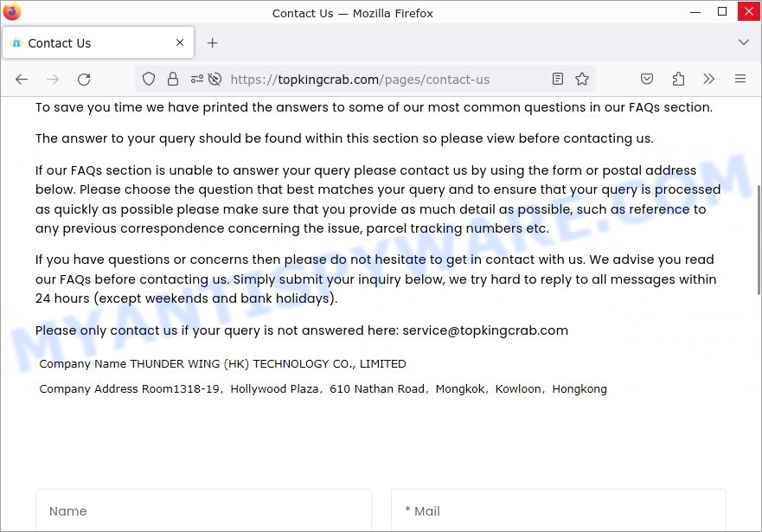Select the Contact Us tab

98,42
